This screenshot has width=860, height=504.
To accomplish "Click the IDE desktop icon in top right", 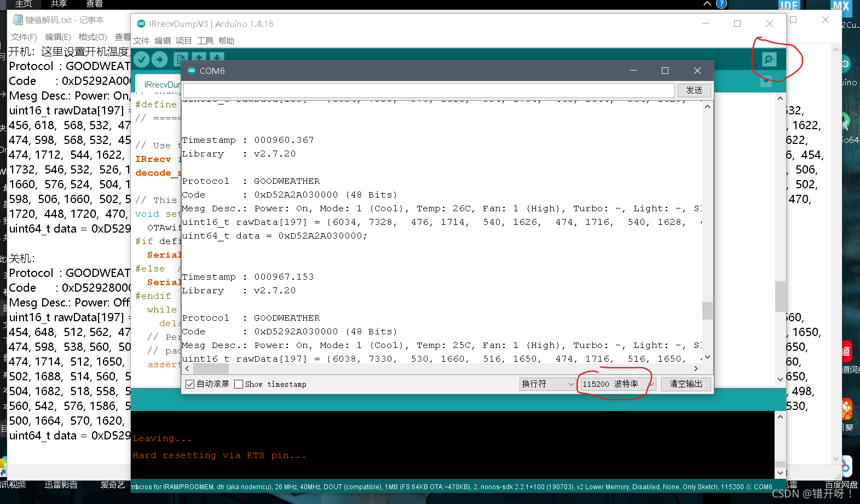I will coord(789,5).
